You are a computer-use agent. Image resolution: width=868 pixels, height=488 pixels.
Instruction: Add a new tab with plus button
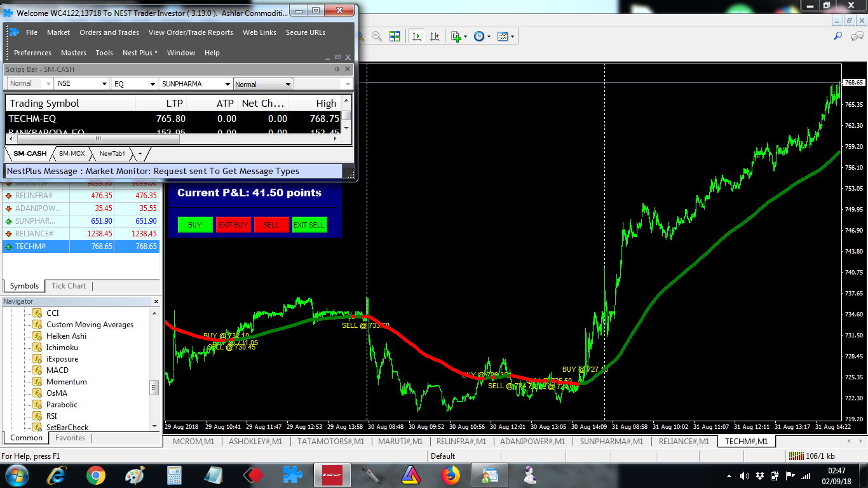140,153
